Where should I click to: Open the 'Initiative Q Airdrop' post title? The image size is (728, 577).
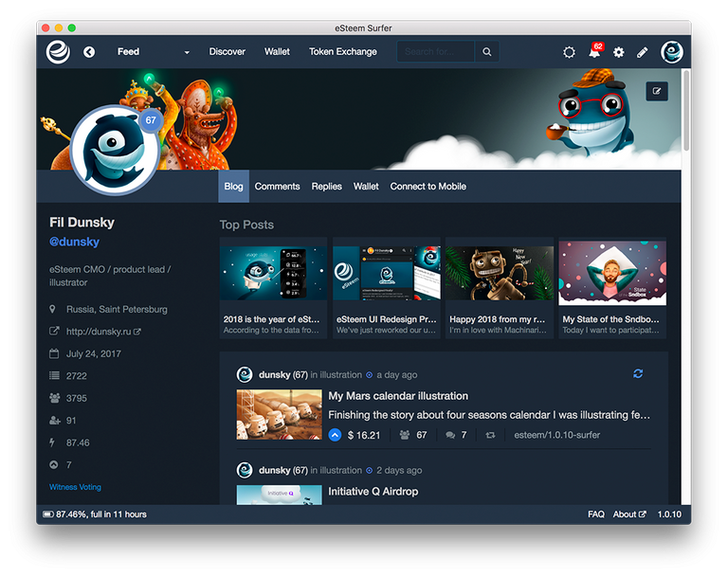(x=373, y=491)
